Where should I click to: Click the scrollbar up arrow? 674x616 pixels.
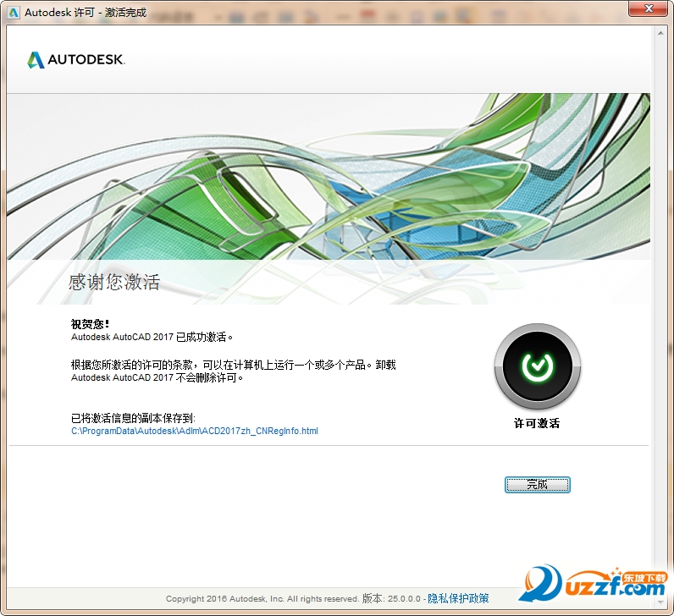660,34
